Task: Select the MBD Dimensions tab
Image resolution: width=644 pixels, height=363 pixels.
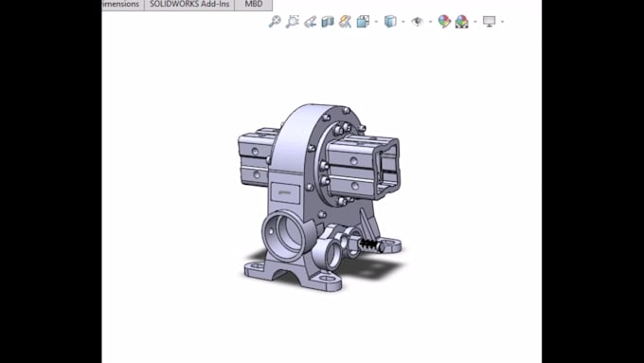Action: pos(123,4)
